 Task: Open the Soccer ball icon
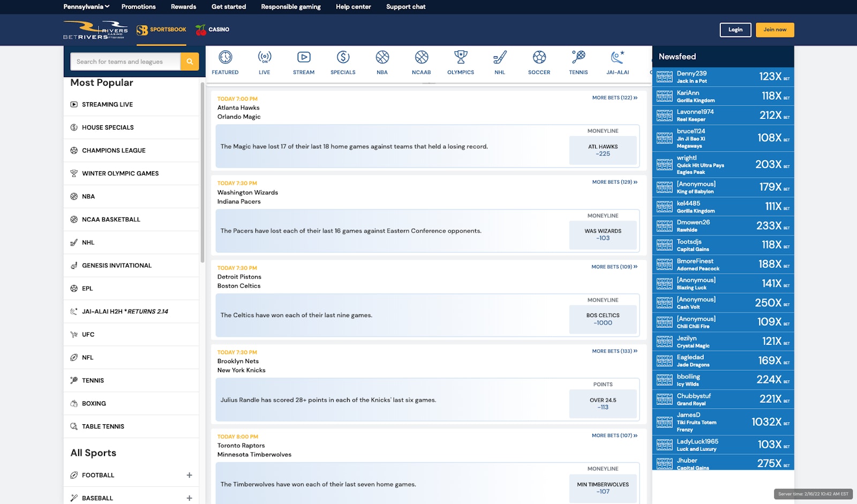point(539,58)
